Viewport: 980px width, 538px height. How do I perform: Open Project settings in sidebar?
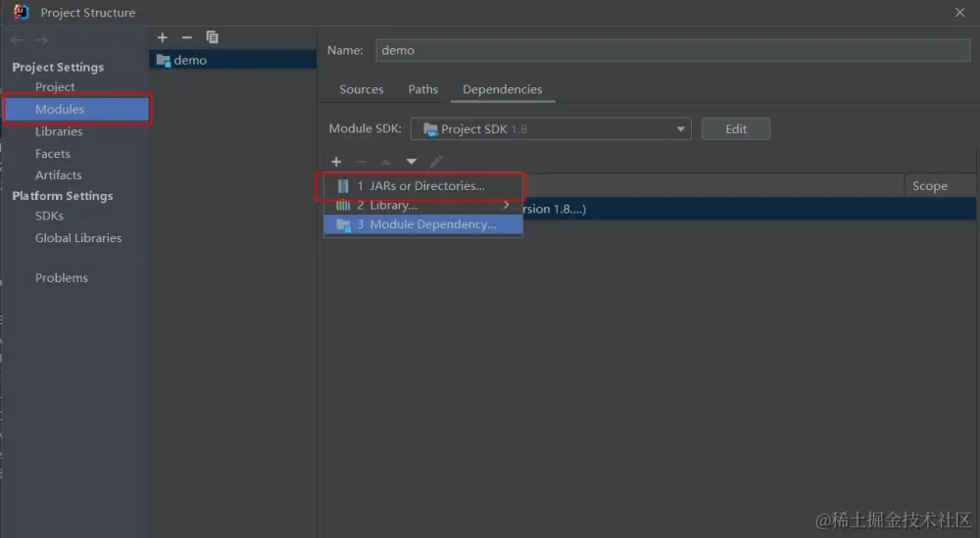[x=55, y=87]
